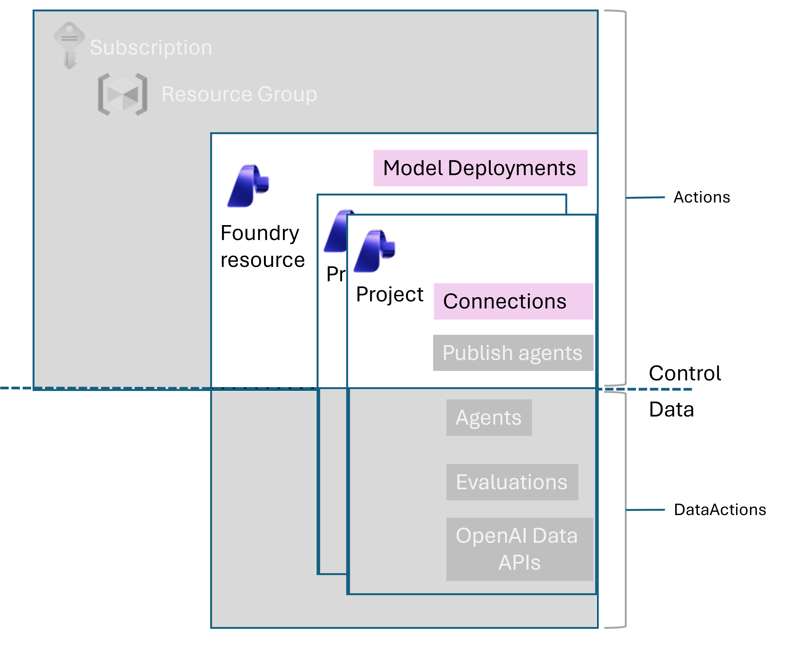Select the Publish agents box
Screen dimensions: 804x672
(x=513, y=353)
